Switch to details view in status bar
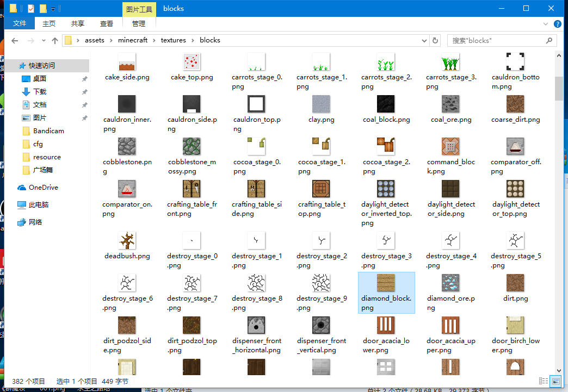Viewport: 568px width, 392px height. pyautogui.click(x=544, y=381)
